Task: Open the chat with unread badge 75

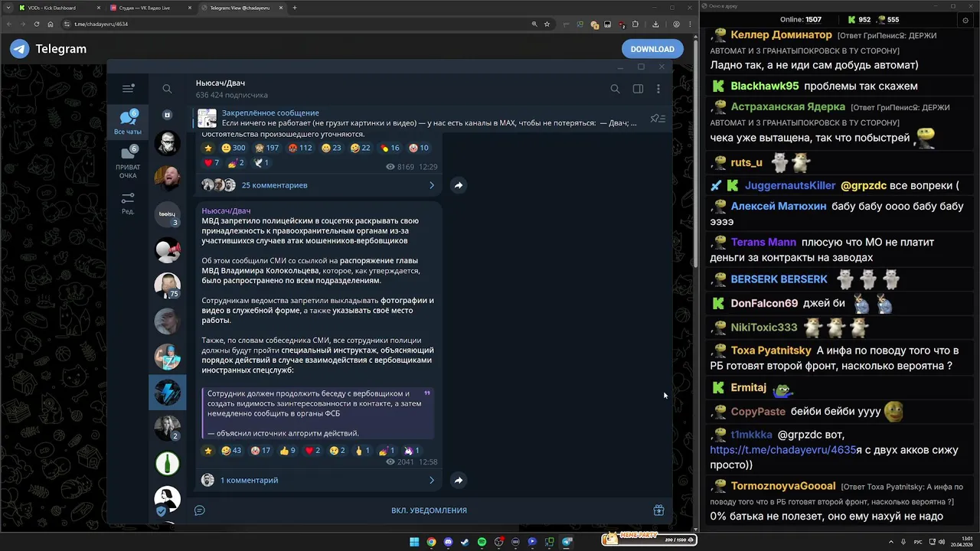Action: (x=168, y=285)
